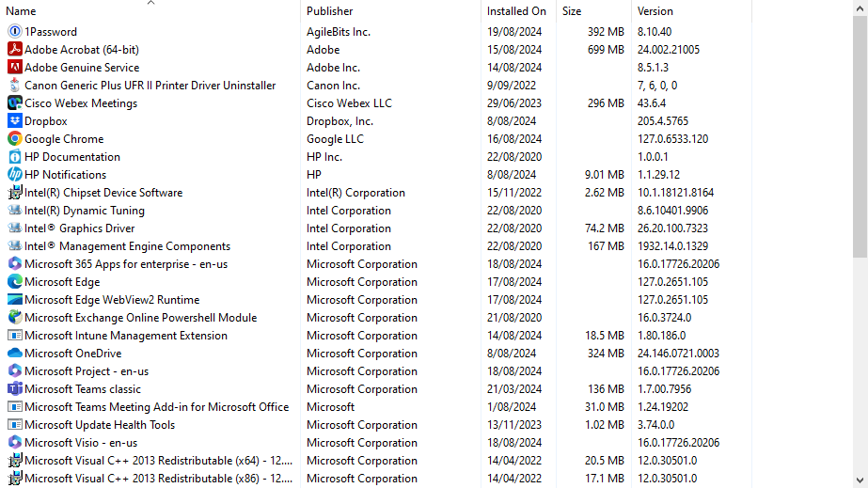The width and height of the screenshot is (868, 488).
Task: Select Microsoft 365 Apps for enterprise icon
Action: 14,264
